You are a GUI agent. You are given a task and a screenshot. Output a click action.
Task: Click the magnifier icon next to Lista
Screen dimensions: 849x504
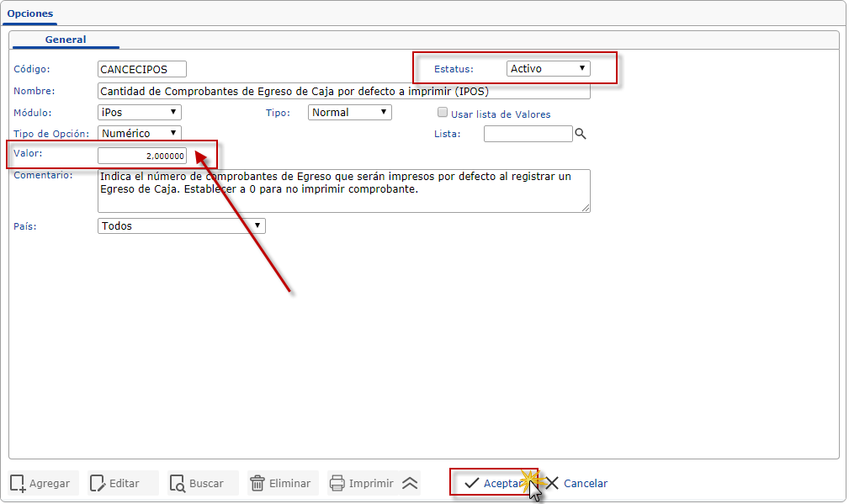581,134
